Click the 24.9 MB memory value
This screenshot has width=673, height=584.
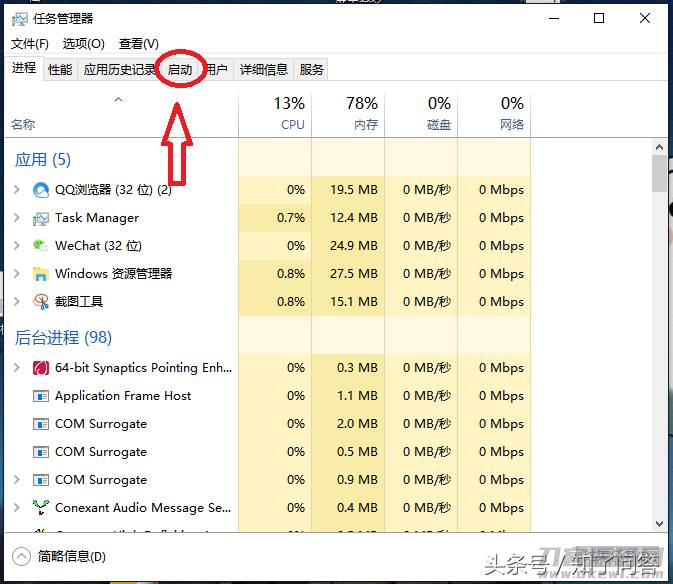click(354, 246)
